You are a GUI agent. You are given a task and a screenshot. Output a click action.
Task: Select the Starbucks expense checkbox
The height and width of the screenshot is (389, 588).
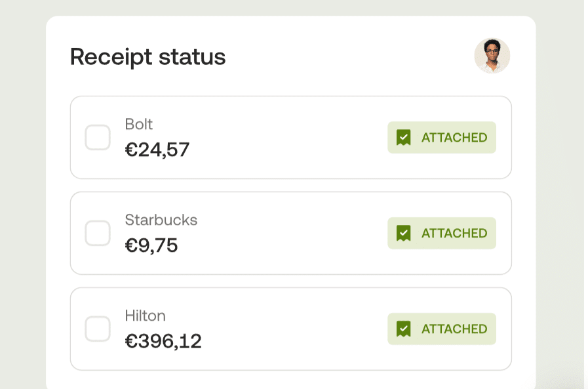(x=98, y=234)
